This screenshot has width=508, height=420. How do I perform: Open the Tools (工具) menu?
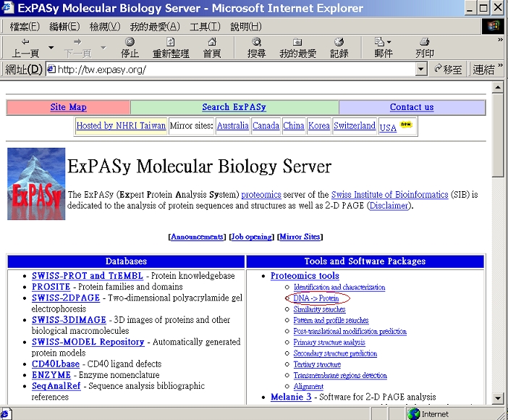205,26
